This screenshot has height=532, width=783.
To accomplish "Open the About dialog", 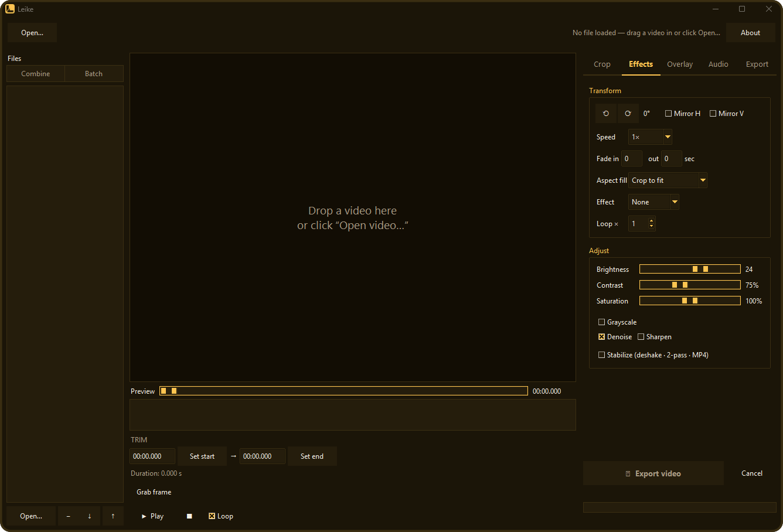I will tap(750, 33).
